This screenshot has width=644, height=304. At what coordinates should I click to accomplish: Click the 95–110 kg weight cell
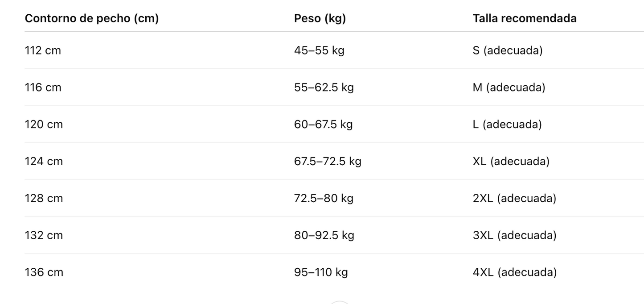pos(321,273)
